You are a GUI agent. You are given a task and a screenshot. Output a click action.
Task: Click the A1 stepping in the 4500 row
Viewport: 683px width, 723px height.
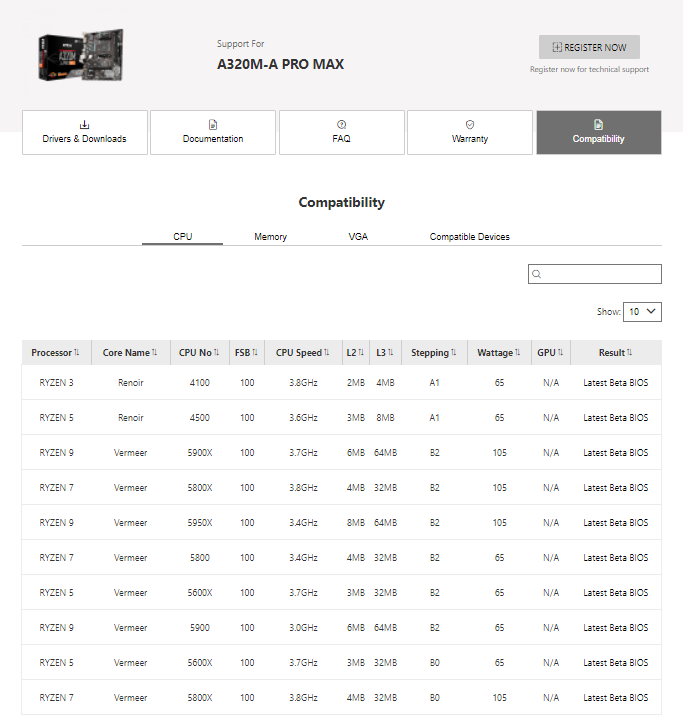pos(434,418)
